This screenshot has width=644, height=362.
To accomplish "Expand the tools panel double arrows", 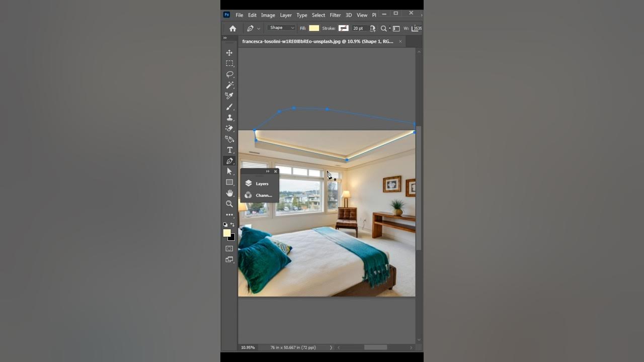I will pos(225,38).
